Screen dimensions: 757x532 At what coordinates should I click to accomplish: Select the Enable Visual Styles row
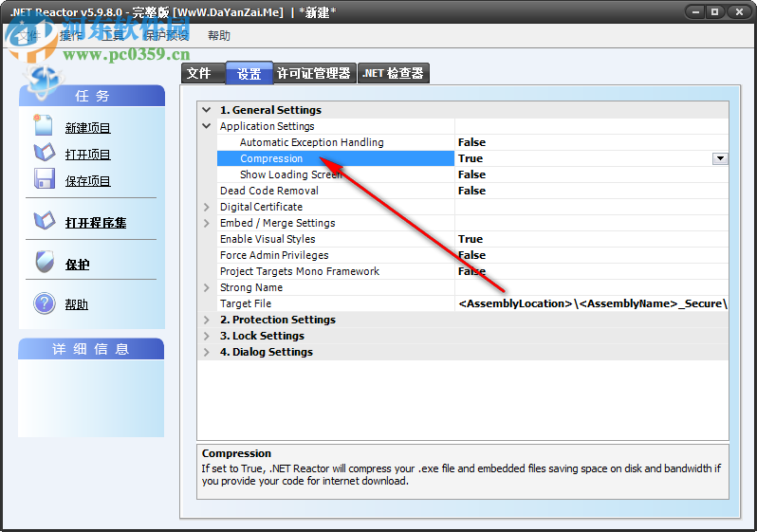pos(472,239)
